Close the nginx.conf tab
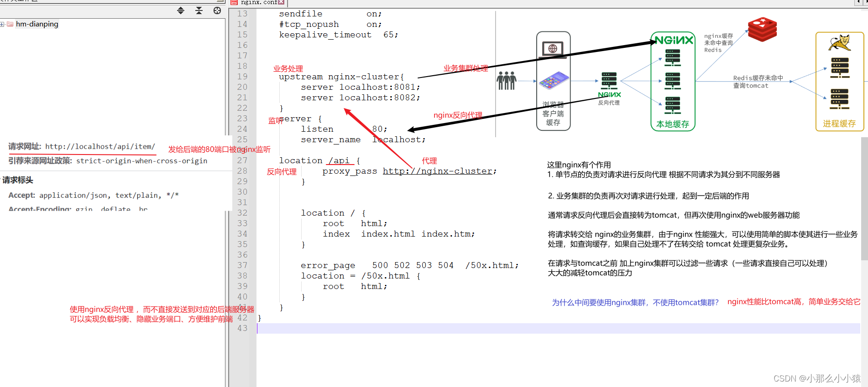868x387 pixels. pyautogui.click(x=281, y=2)
